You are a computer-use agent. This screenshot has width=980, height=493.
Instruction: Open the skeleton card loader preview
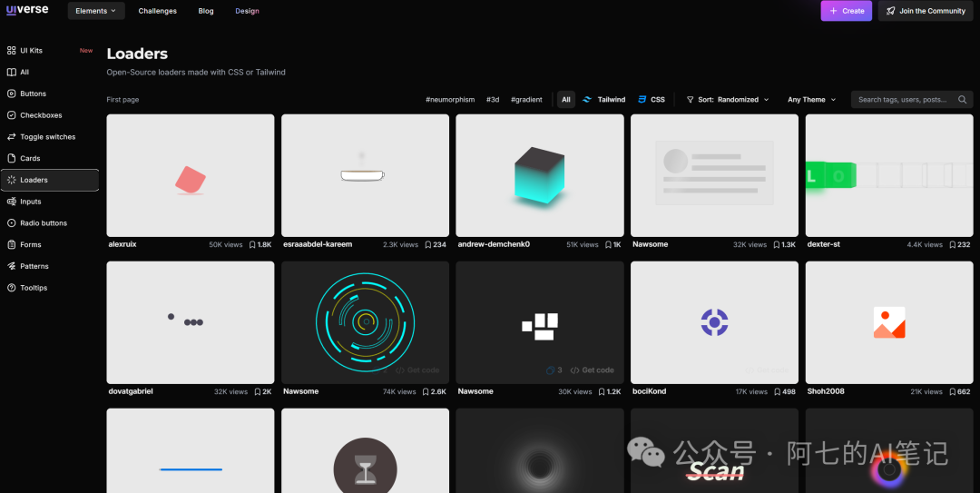click(x=714, y=175)
